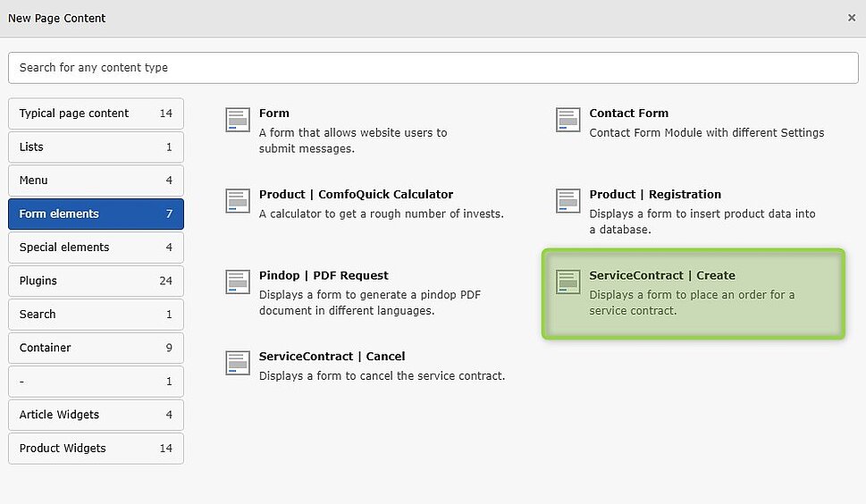
Task: Select the Form elements tab
Action: click(96, 214)
